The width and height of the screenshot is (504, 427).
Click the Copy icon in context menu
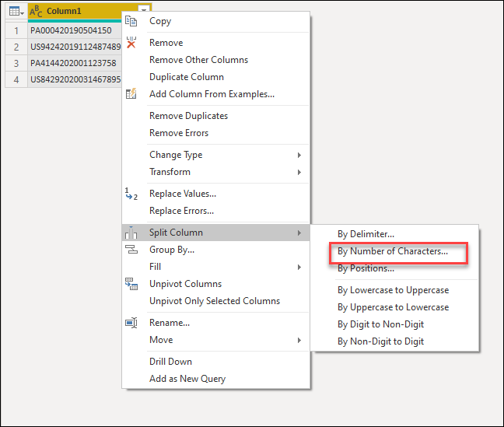coord(131,21)
